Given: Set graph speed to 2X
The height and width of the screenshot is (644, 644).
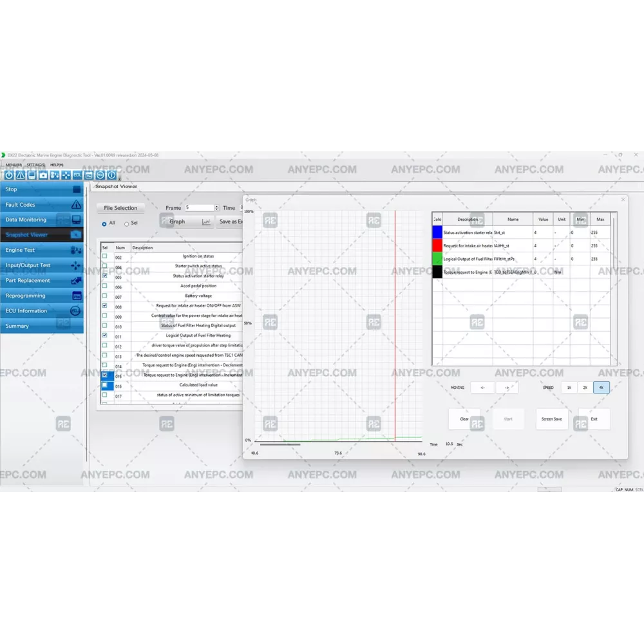Looking at the screenshot, I should (585, 388).
